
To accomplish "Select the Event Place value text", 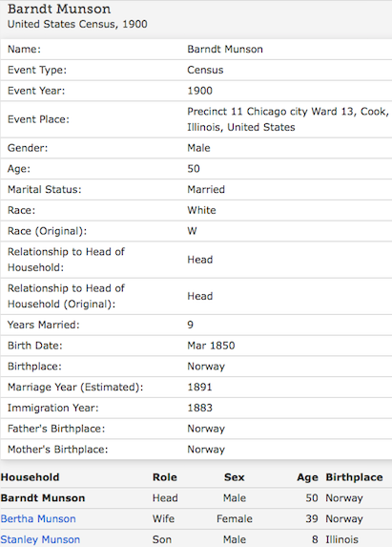I will pos(288,119).
